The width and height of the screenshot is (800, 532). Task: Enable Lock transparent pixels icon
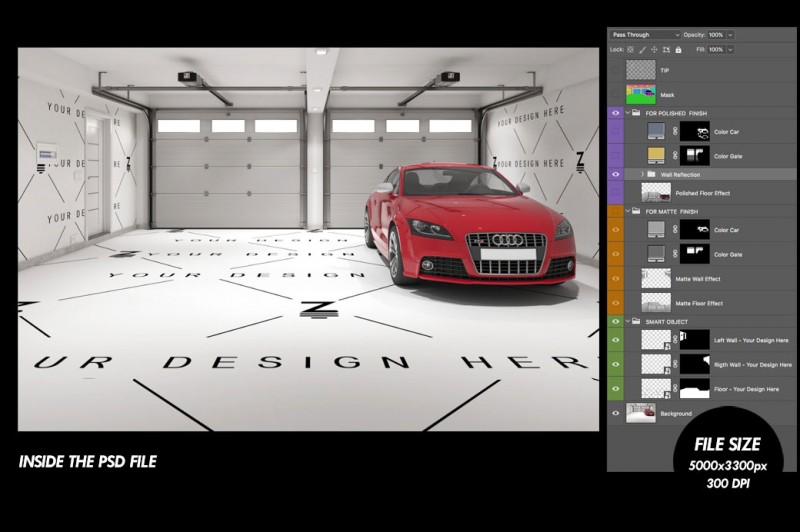[631, 49]
